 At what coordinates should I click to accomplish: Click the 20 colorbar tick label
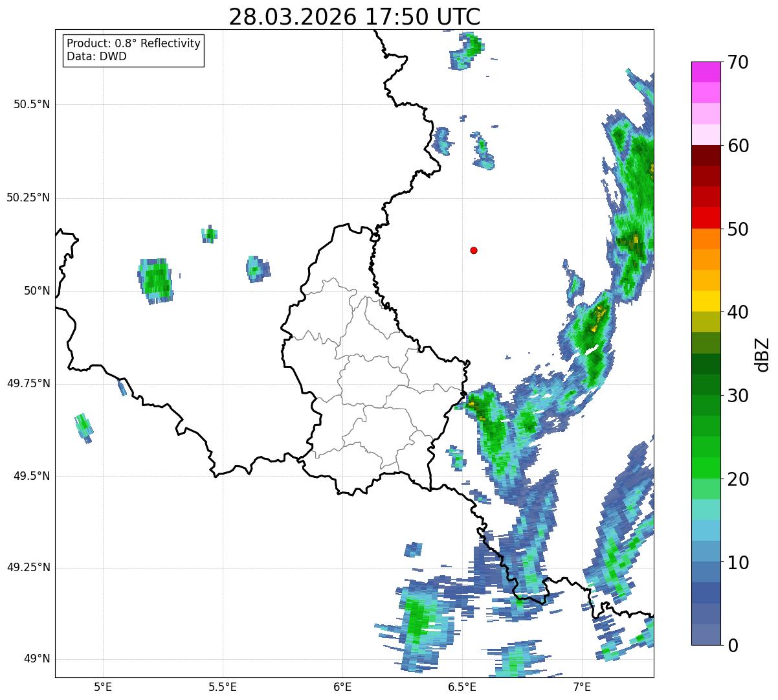click(737, 479)
